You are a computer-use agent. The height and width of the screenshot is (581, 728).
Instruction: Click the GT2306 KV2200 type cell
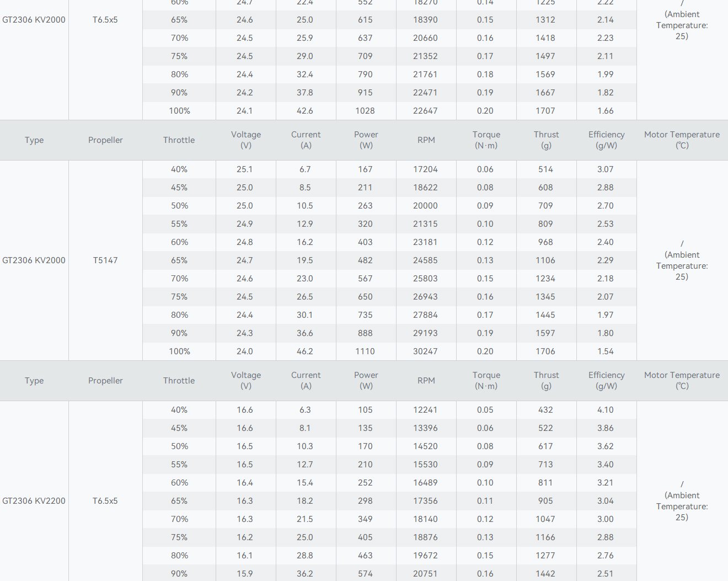pyautogui.click(x=34, y=501)
